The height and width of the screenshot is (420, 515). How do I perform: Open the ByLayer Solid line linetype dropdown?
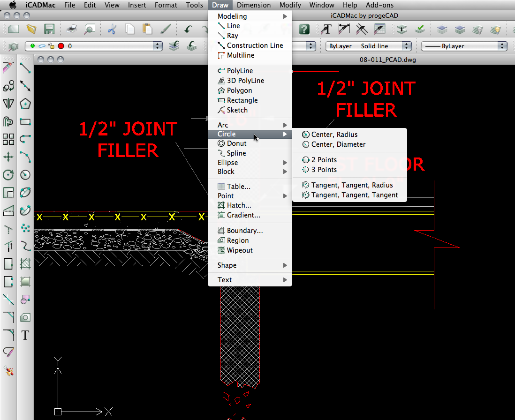(x=369, y=46)
